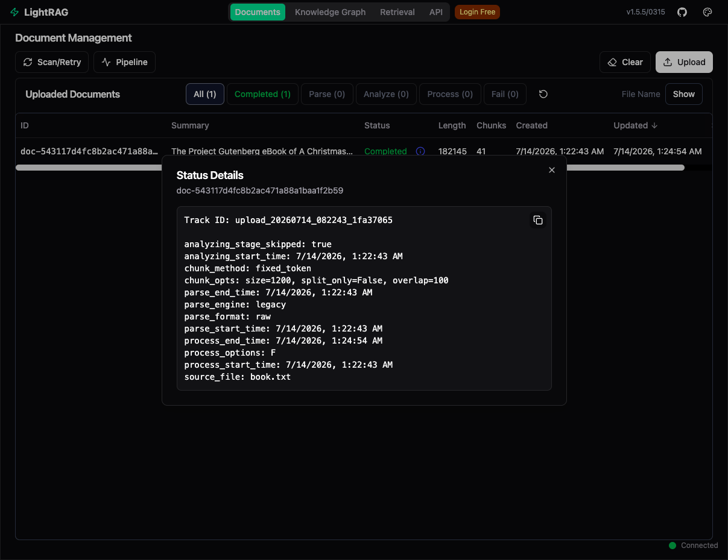Select document ID doc-543117d4fc8b2ac471a88a...
This screenshot has height=560, width=728.
(89, 151)
